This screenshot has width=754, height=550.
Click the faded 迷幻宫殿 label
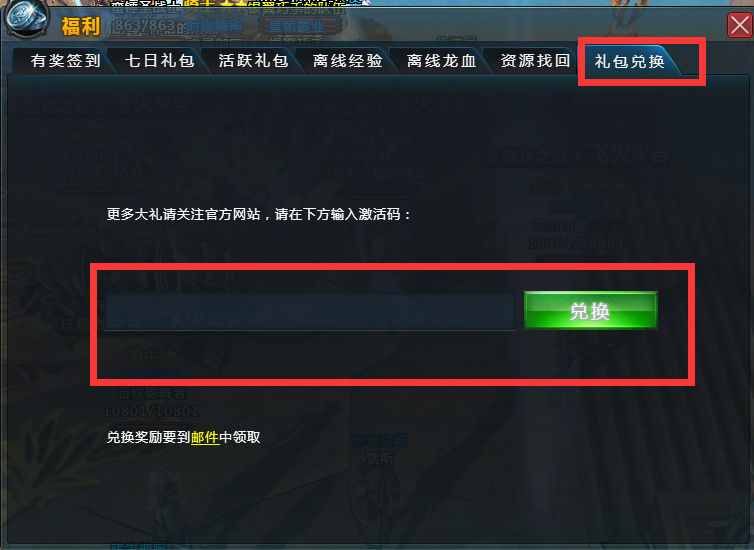[x=379, y=440]
